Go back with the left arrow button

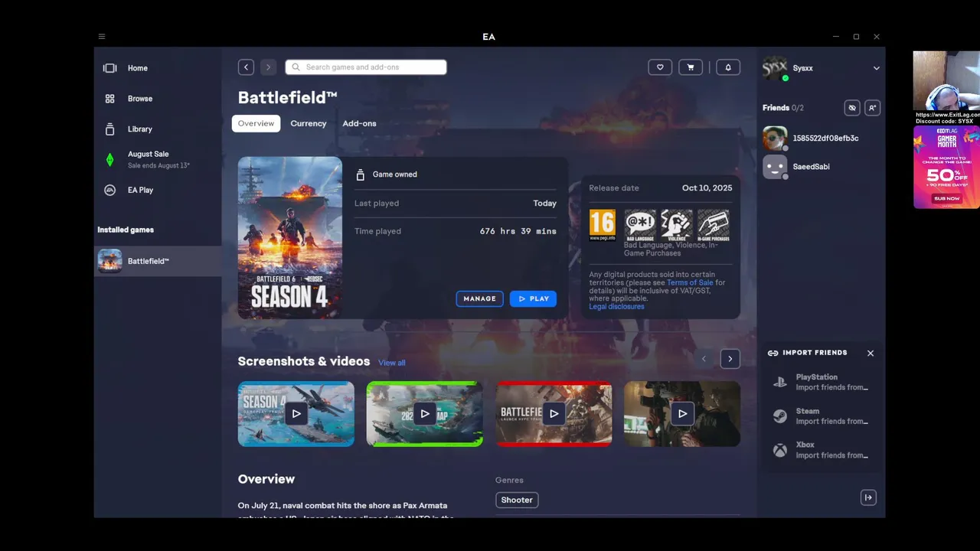pos(246,67)
